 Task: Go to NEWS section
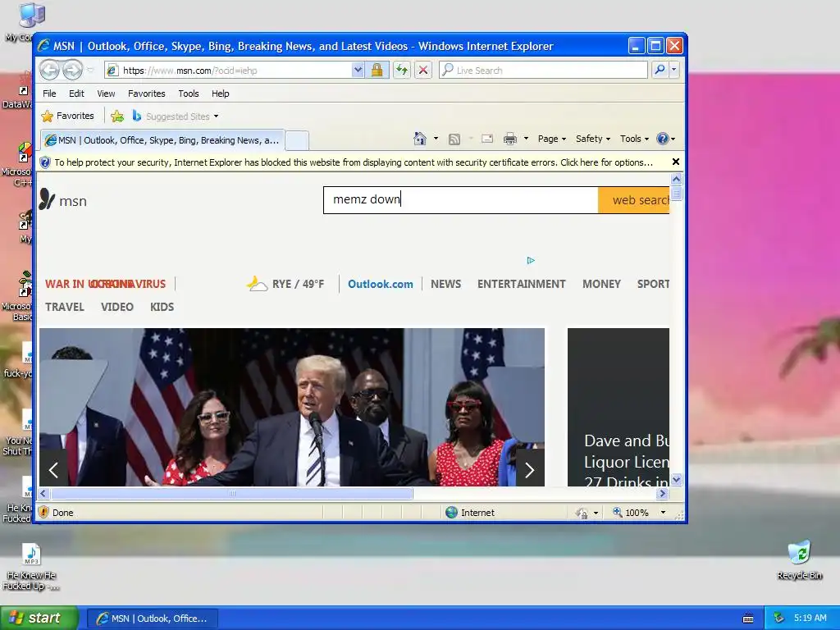[445, 284]
